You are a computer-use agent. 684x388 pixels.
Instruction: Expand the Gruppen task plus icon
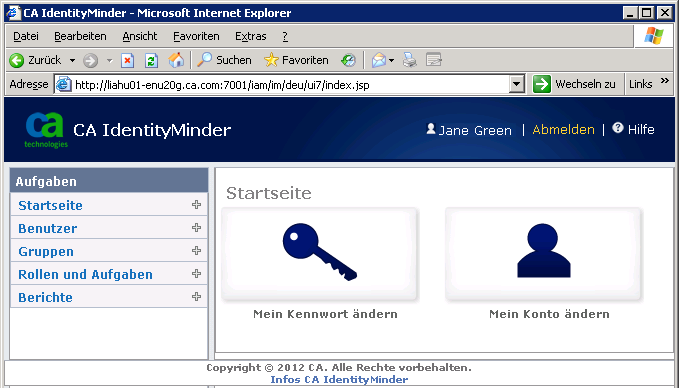pos(196,251)
